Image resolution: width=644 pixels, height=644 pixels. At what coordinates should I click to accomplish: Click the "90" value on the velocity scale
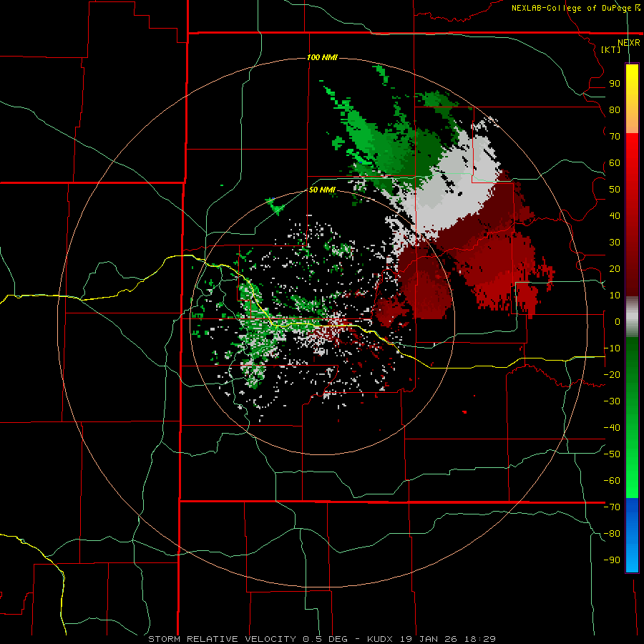(615, 84)
